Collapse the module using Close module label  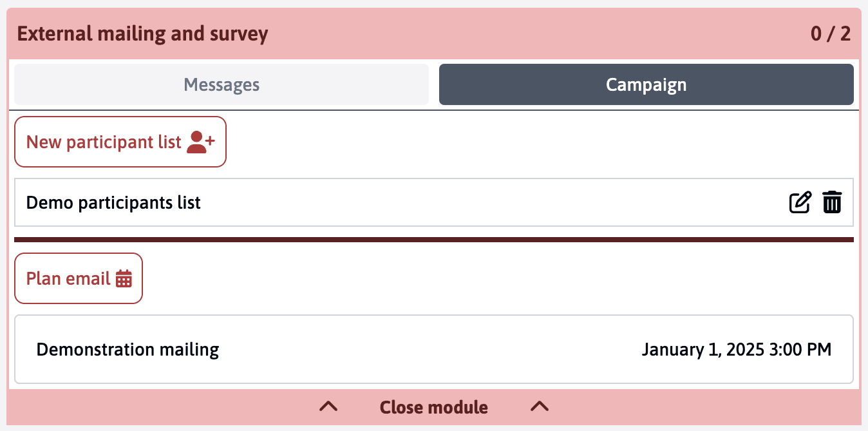433,407
